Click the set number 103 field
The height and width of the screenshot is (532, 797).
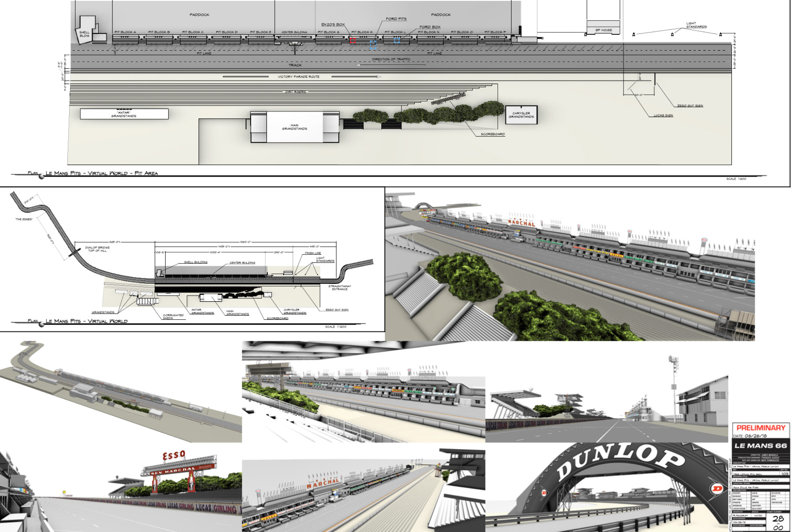pos(784,474)
